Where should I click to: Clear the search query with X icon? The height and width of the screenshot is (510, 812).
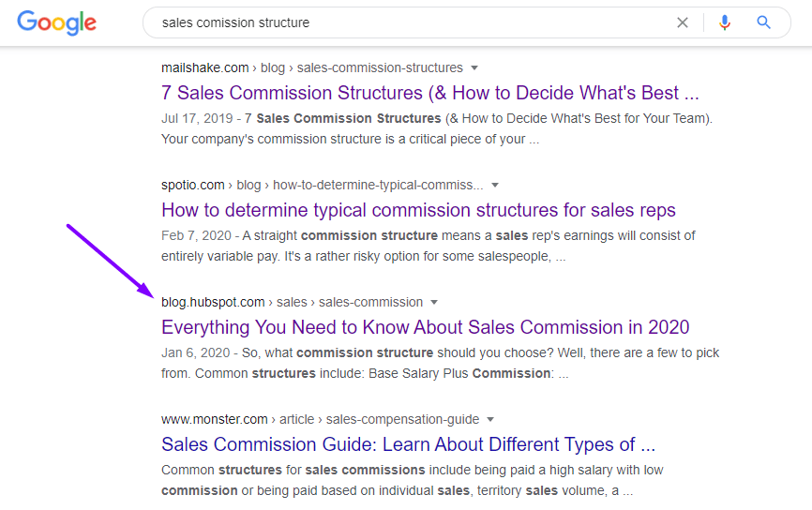pyautogui.click(x=683, y=22)
